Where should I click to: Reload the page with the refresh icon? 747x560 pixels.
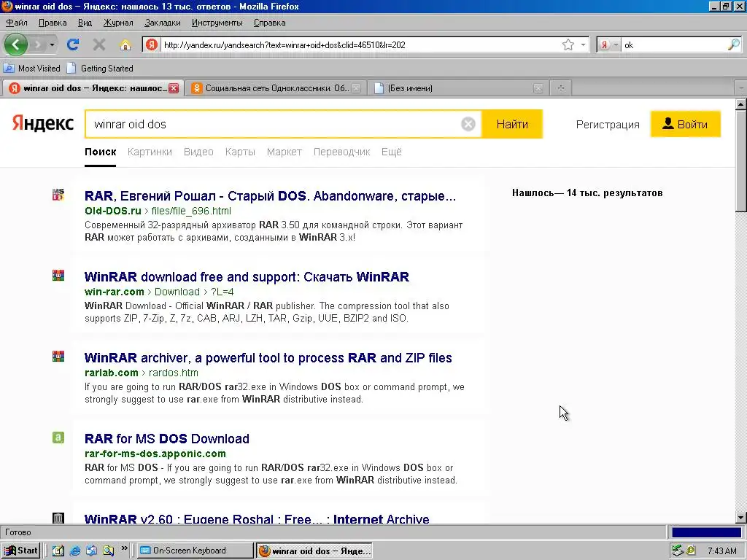(x=73, y=44)
